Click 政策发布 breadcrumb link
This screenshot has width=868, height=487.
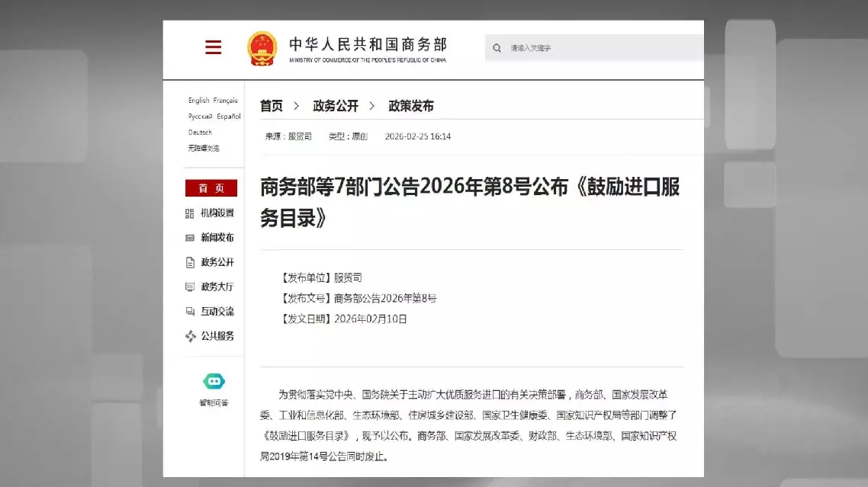coord(411,106)
